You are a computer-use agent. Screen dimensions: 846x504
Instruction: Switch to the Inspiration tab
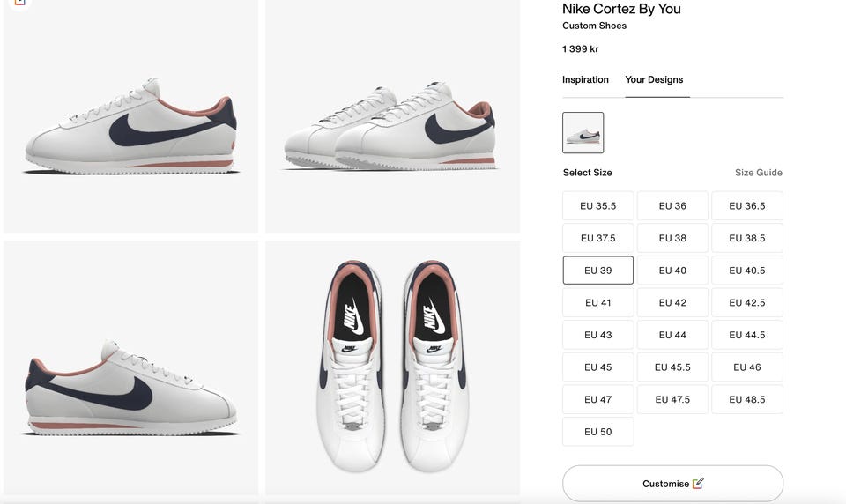585,79
